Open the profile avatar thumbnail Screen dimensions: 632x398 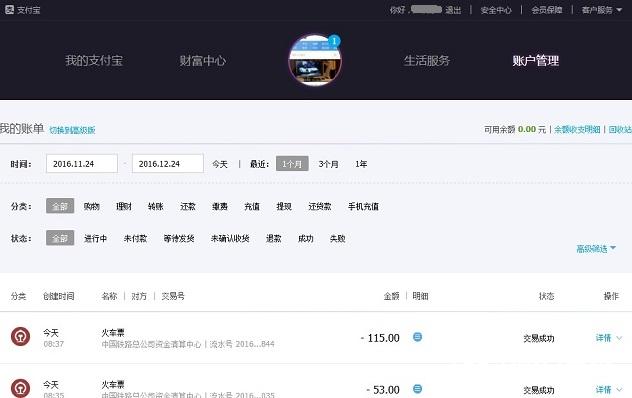click(x=315, y=60)
